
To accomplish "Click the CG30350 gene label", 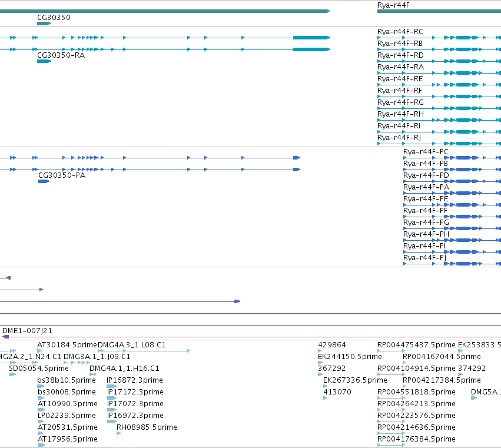I will point(54,17).
